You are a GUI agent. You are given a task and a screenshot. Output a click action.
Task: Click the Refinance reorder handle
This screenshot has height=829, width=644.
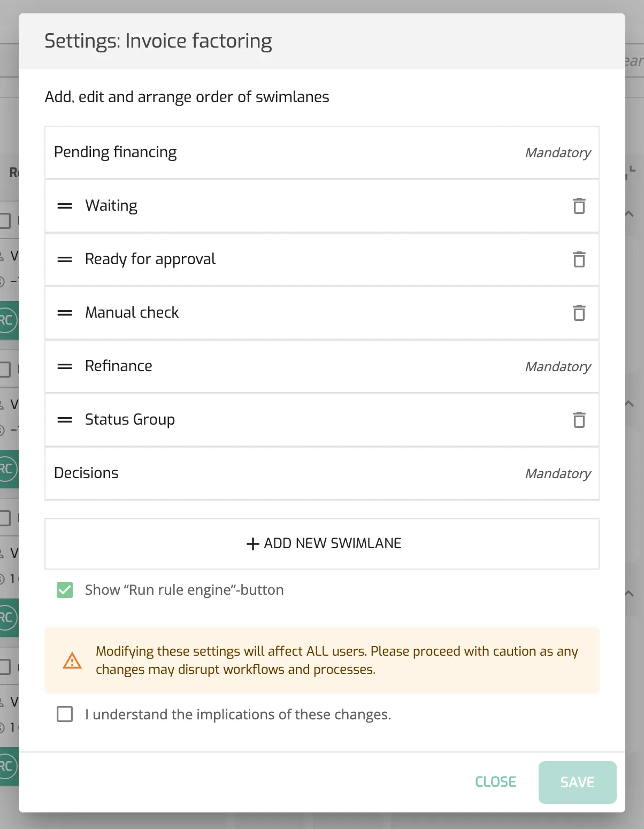[65, 366]
